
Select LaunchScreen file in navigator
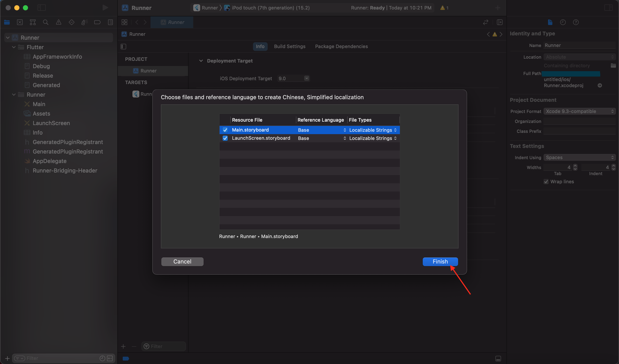51,123
